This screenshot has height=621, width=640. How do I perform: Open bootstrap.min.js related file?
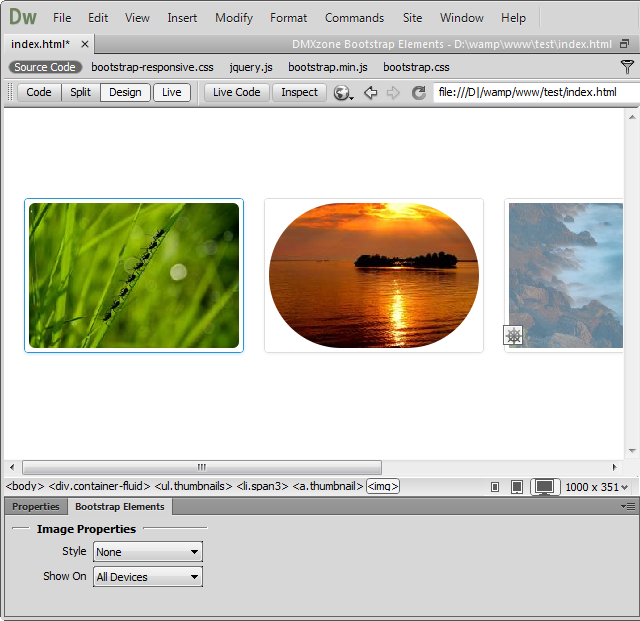pyautogui.click(x=328, y=67)
